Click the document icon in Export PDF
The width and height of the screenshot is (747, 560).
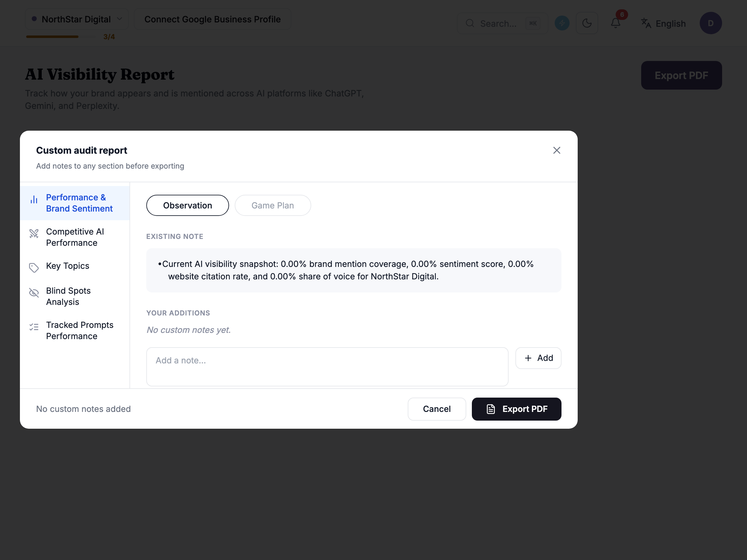pyautogui.click(x=490, y=409)
